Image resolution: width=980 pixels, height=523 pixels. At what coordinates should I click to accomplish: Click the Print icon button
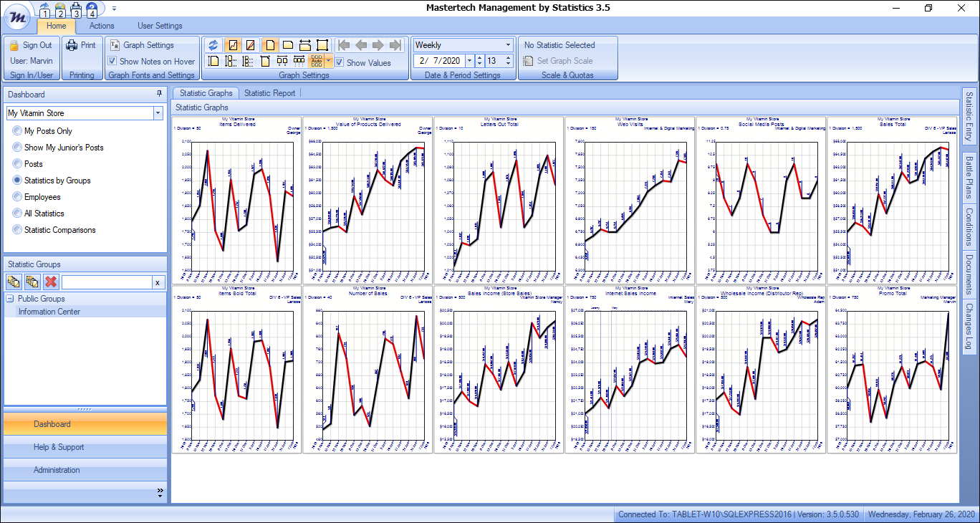(x=81, y=45)
